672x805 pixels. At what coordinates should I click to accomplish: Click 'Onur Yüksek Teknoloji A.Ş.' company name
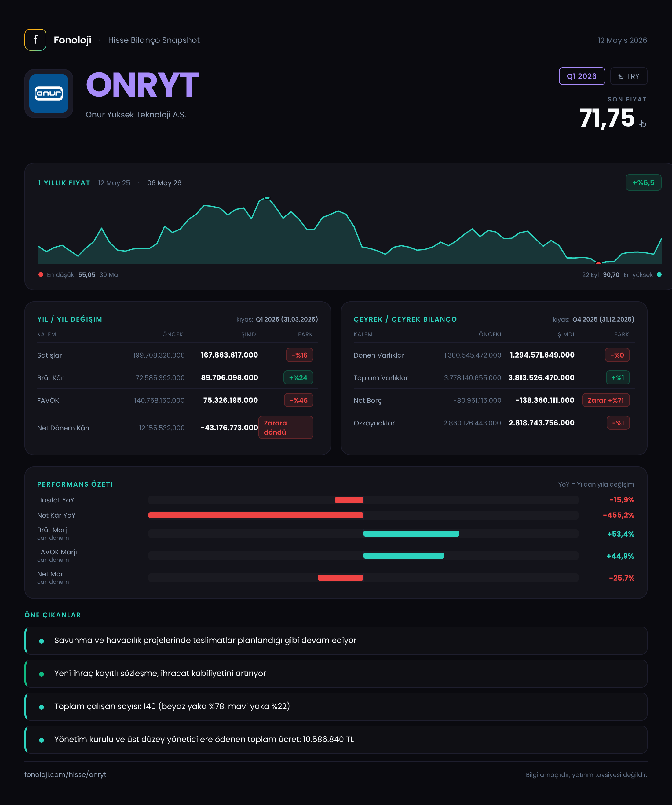click(136, 115)
